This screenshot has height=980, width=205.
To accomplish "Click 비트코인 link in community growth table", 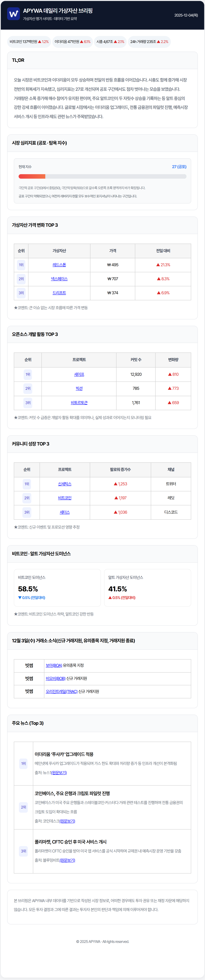I will tap(65, 498).
